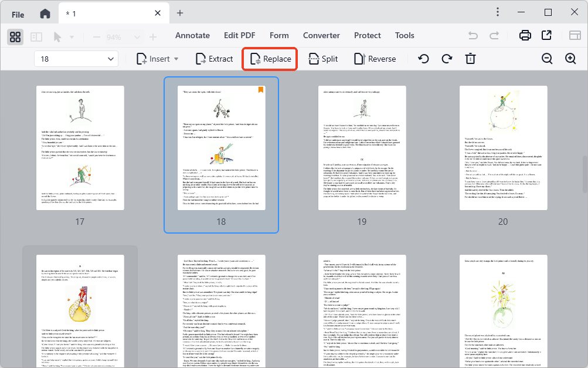Rotate pages right with the clockwise icon

447,59
